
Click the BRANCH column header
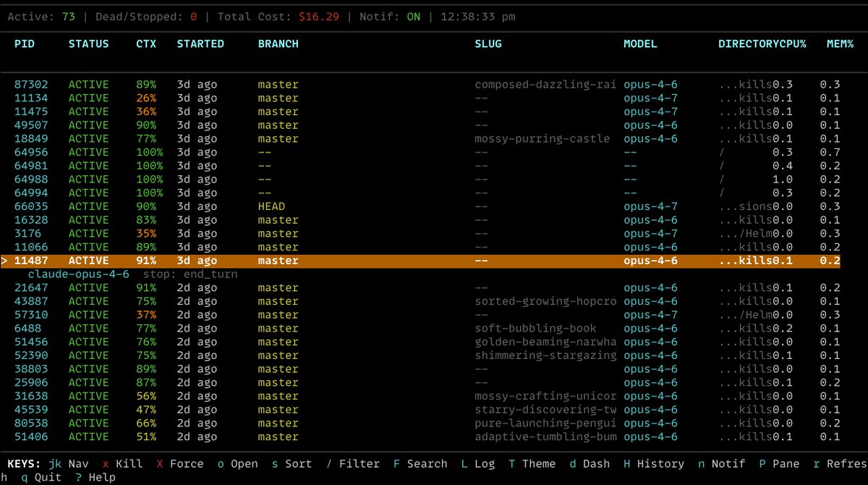pyautogui.click(x=278, y=43)
